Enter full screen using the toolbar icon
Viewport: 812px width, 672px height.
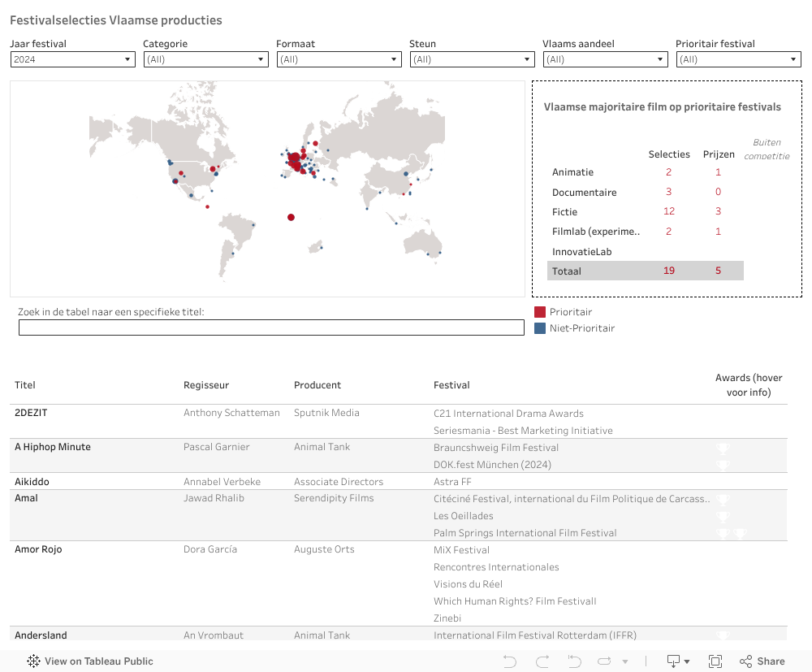715,661
